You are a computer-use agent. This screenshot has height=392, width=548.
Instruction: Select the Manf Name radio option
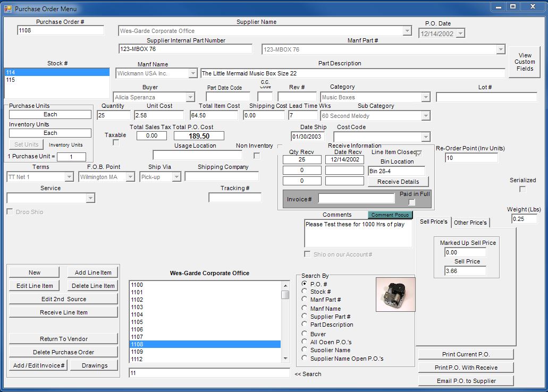(305, 308)
